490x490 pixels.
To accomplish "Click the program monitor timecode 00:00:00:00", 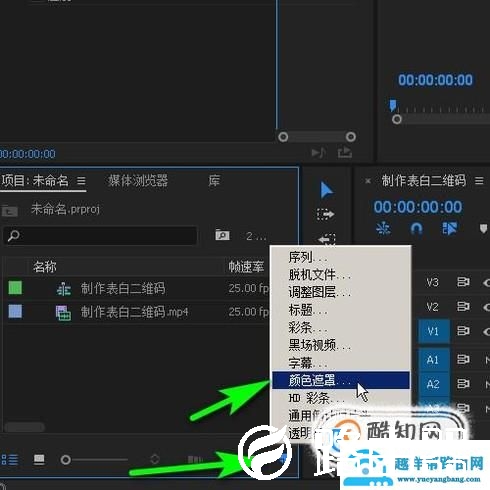I will coord(435,80).
